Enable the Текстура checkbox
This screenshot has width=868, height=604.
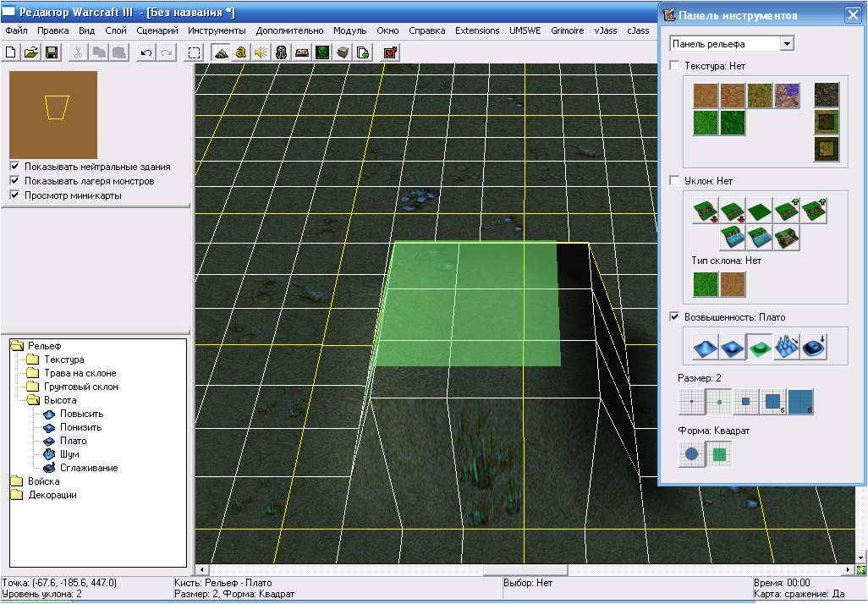pos(674,66)
